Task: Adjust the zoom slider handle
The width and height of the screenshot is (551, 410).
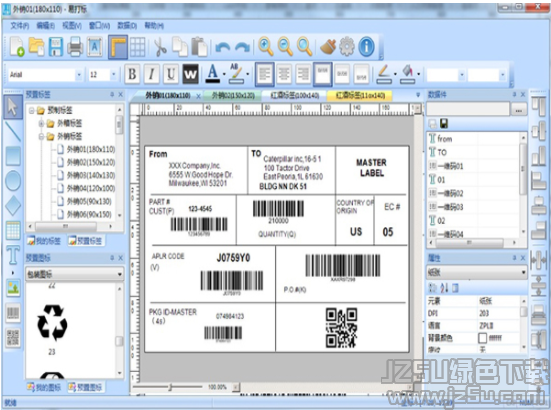Action: (x=170, y=387)
